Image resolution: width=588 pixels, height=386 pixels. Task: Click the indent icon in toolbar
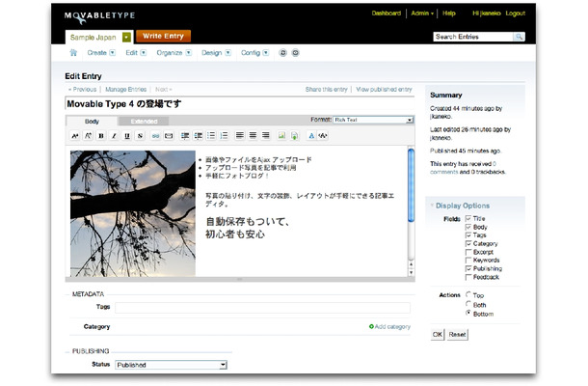185,135
